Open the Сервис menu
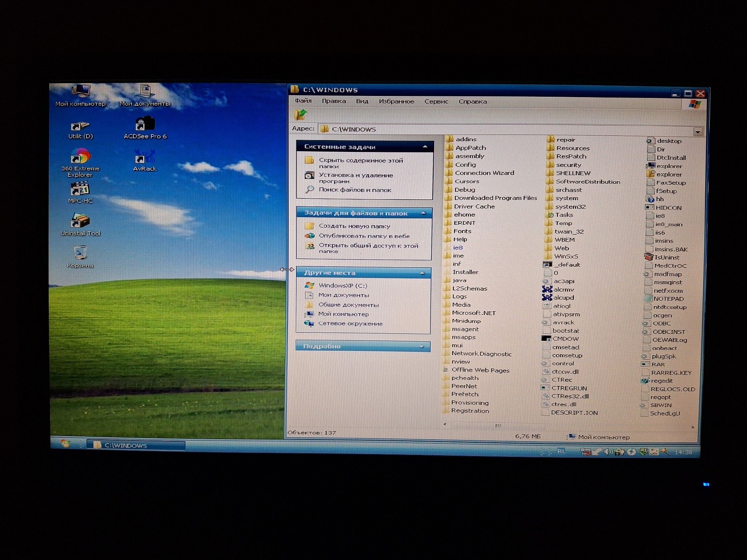This screenshot has height=560, width=747. [436, 102]
